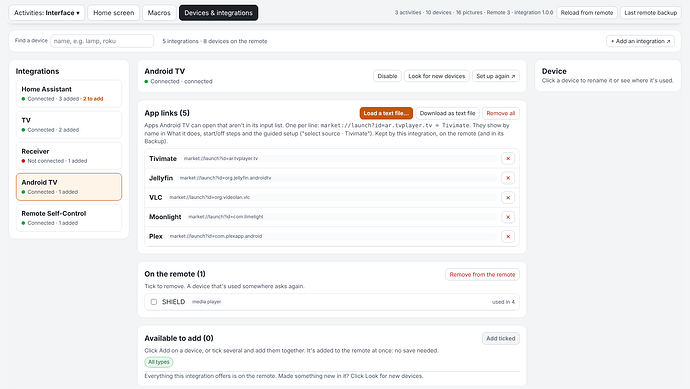The image size is (690, 389).
Task: Select the All types filter chip
Action: [x=159, y=362]
